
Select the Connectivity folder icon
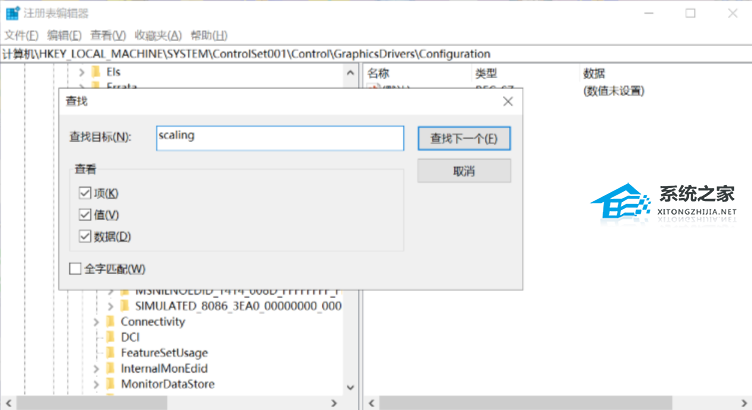coord(110,321)
